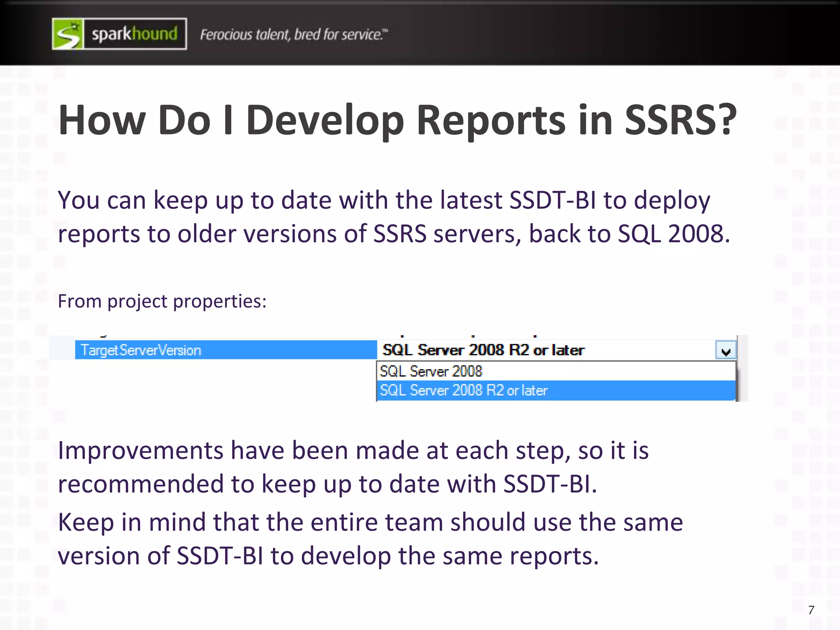Viewport: 840px width, 630px height.
Task: Open the TargetServerVersion dropdown arrow
Action: click(726, 350)
